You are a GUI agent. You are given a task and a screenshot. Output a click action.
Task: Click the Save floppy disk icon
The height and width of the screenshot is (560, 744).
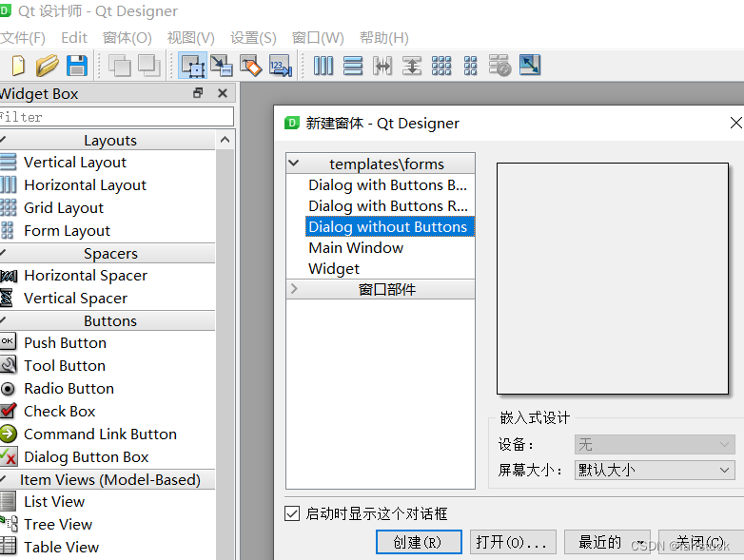(x=76, y=66)
